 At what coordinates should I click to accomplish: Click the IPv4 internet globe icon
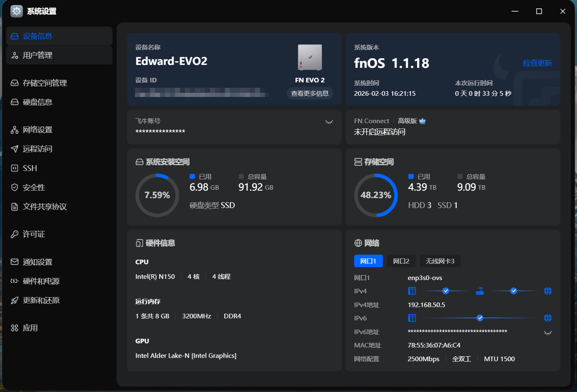[x=547, y=291]
